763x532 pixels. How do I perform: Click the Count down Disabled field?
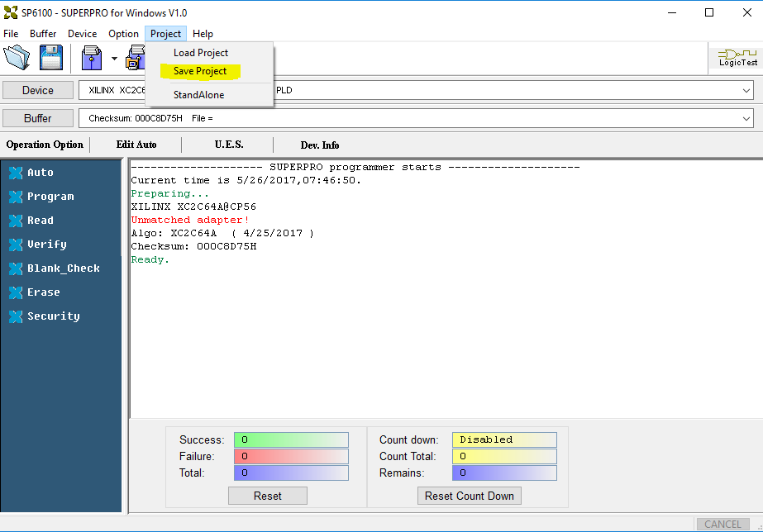pos(503,439)
